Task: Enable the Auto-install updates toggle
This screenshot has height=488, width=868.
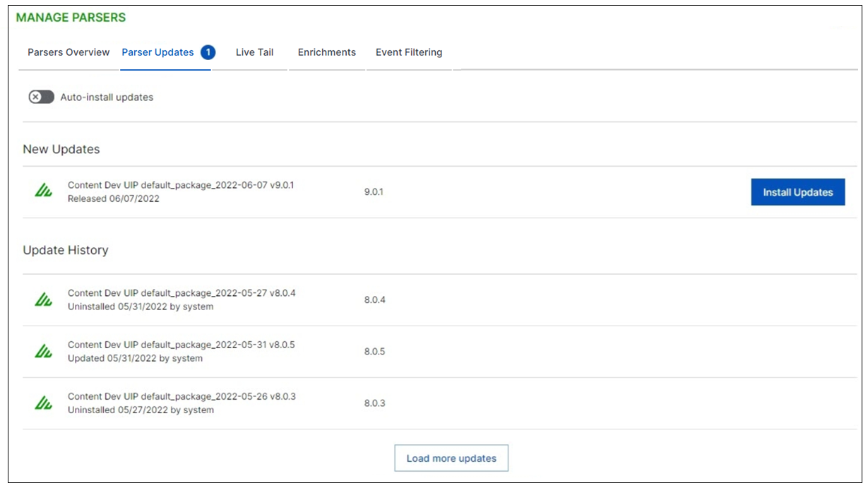Action: [x=42, y=97]
